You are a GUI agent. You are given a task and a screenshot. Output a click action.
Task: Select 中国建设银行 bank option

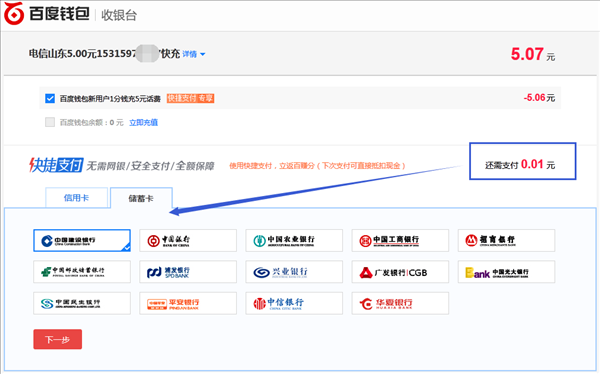click(x=82, y=240)
